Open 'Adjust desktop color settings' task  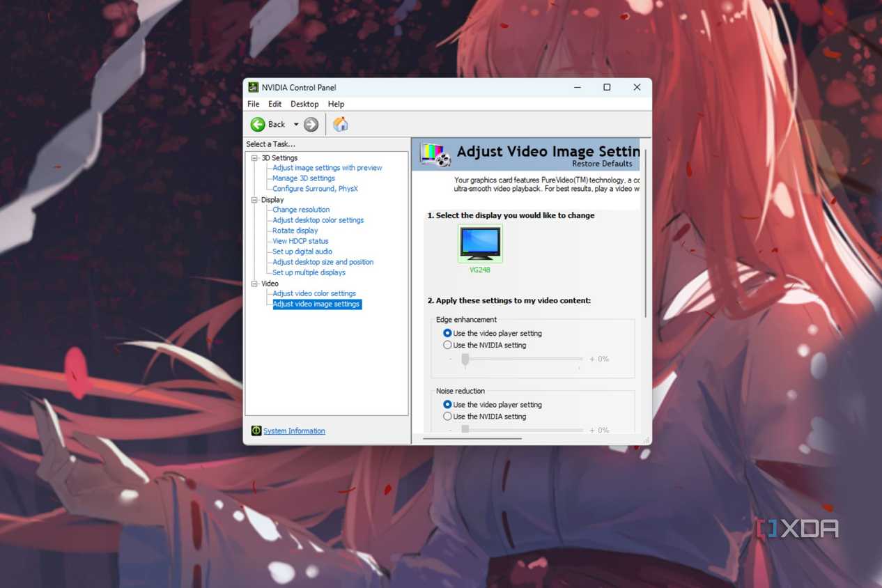[x=318, y=220]
